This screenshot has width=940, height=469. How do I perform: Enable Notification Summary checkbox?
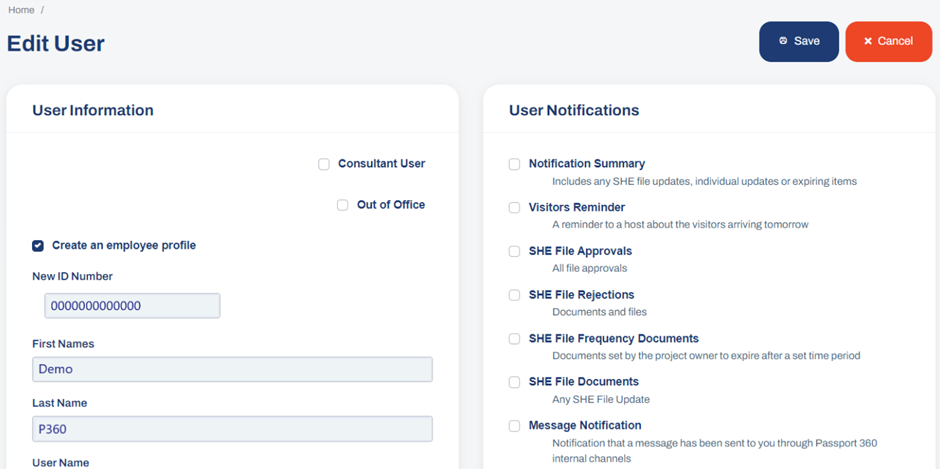(514, 164)
